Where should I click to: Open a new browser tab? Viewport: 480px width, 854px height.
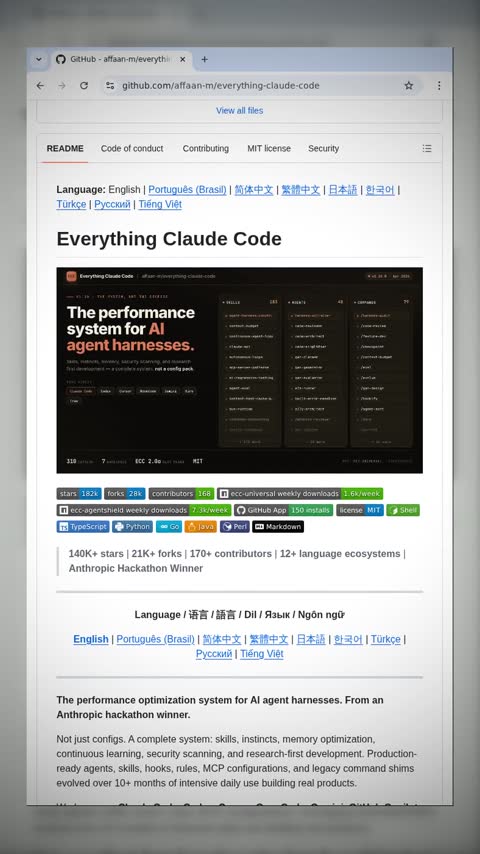pos(204,59)
